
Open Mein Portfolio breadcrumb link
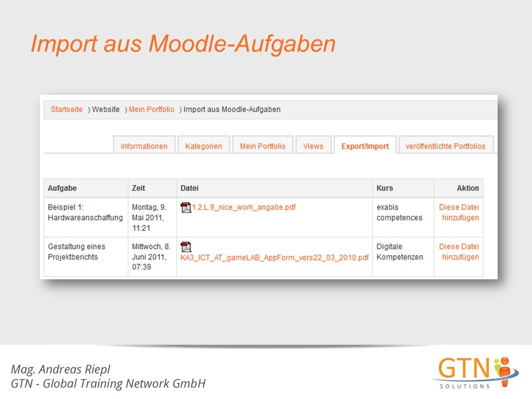point(151,109)
